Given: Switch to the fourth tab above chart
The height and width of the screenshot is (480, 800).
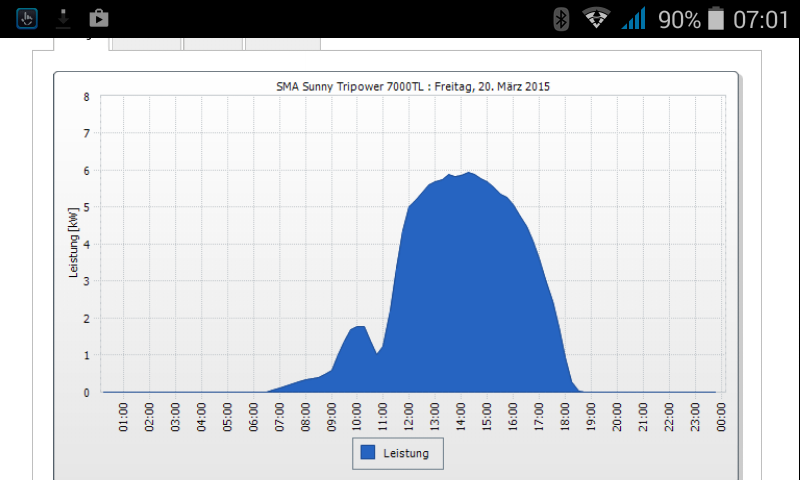Looking at the screenshot, I should click(x=283, y=43).
